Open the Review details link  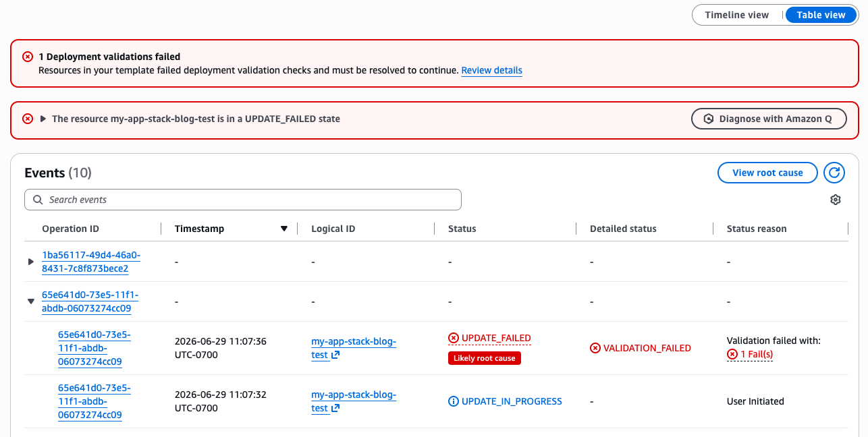(x=491, y=70)
